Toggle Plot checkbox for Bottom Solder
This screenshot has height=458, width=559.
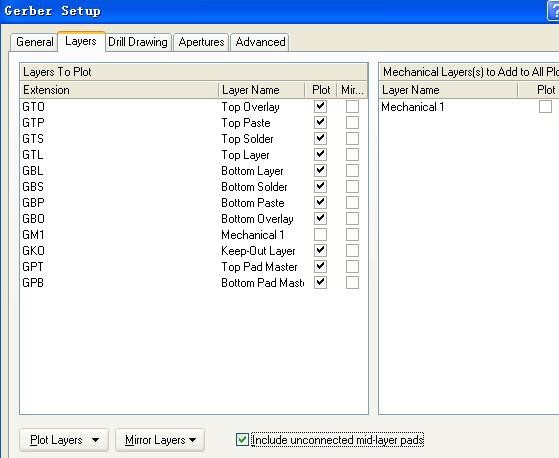(x=320, y=186)
